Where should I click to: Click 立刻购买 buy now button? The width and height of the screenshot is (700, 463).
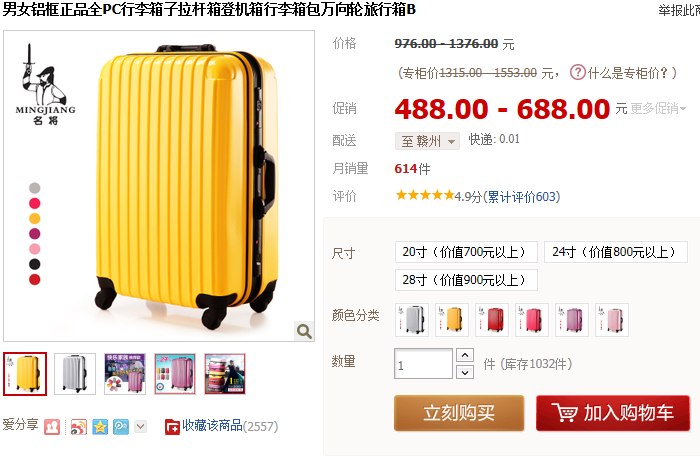459,413
